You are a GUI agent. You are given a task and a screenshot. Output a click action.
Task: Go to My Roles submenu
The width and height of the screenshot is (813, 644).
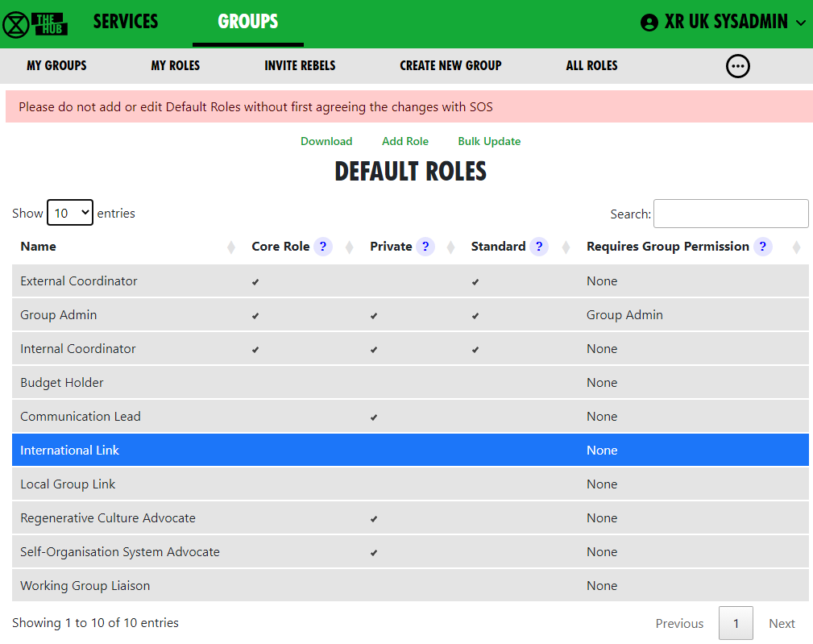click(x=176, y=66)
